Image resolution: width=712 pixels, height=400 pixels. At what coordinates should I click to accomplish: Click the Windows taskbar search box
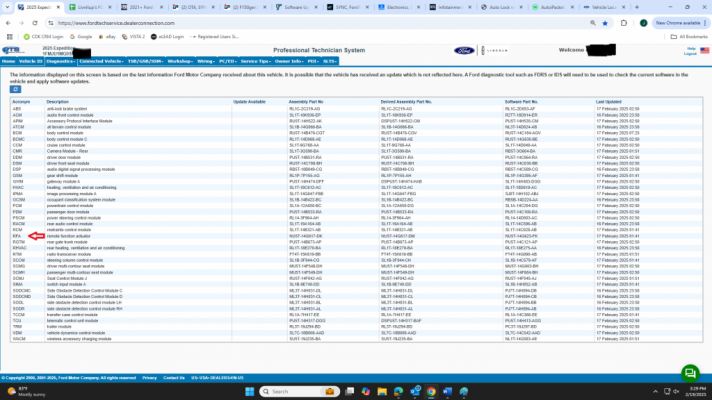(x=299, y=391)
